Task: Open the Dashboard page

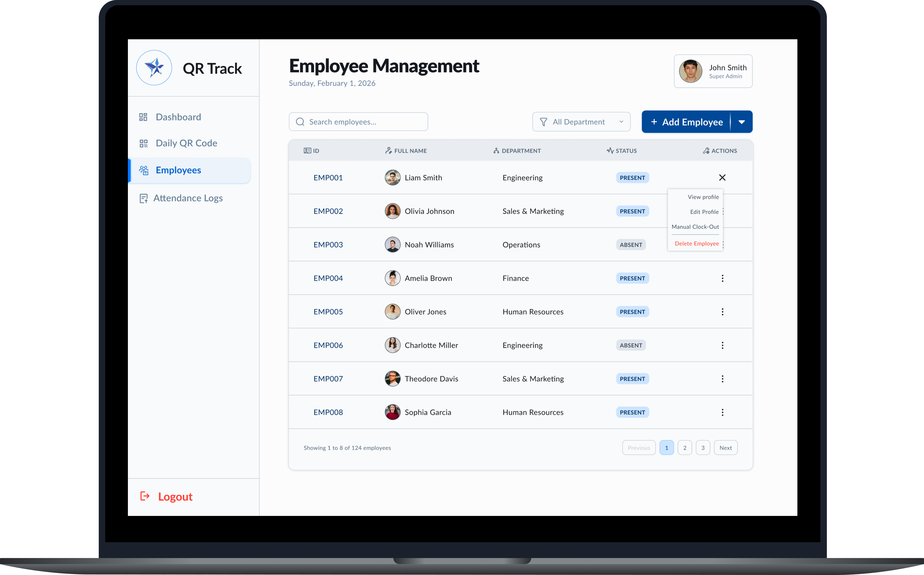Action: pyautogui.click(x=178, y=117)
